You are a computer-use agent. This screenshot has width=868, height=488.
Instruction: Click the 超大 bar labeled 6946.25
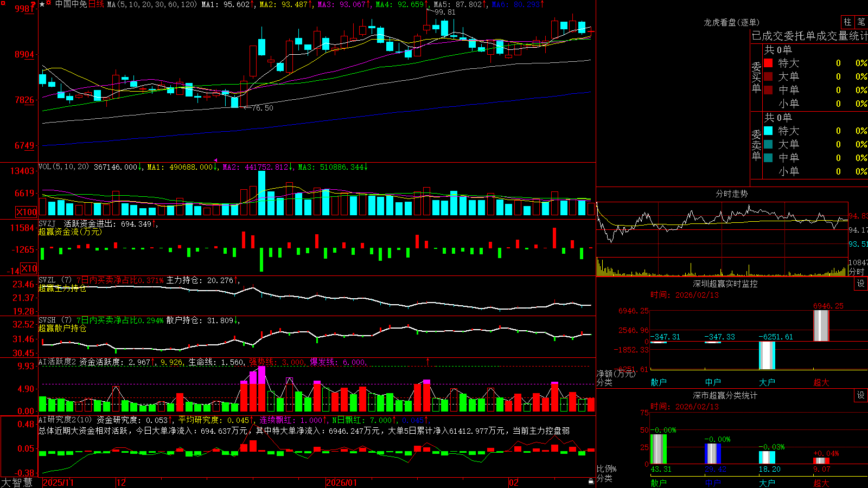coord(821,326)
